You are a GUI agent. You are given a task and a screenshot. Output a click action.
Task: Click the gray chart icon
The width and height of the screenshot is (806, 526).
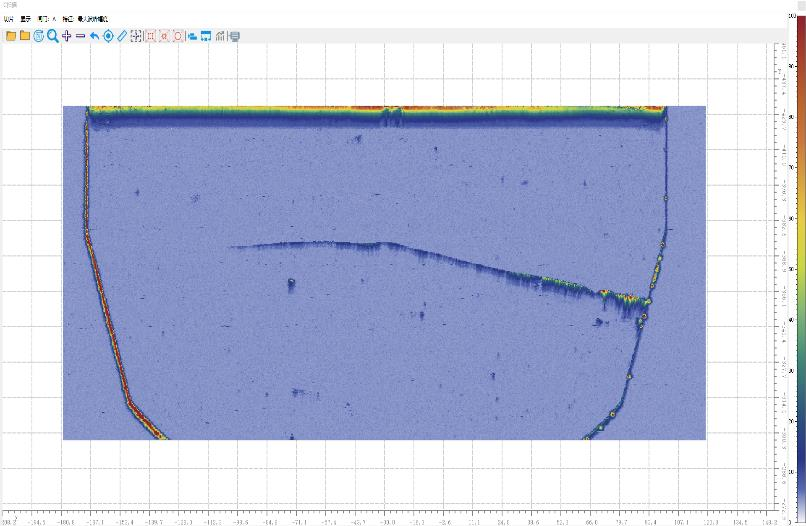click(221, 36)
